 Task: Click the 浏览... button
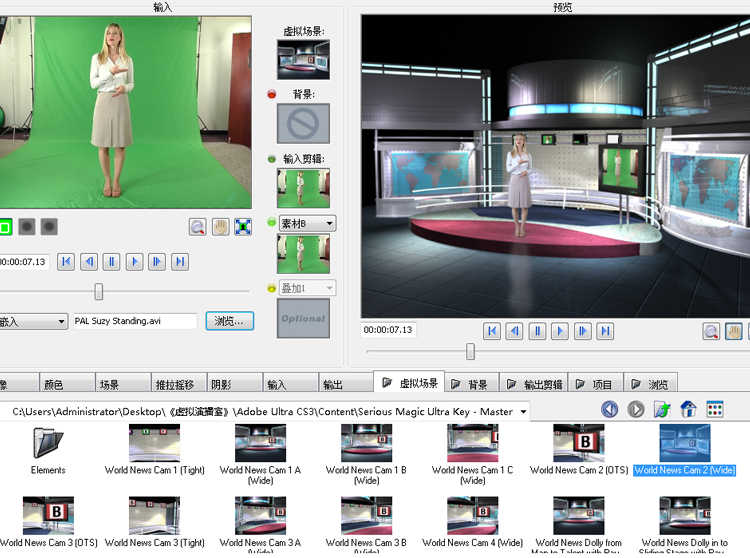click(230, 321)
